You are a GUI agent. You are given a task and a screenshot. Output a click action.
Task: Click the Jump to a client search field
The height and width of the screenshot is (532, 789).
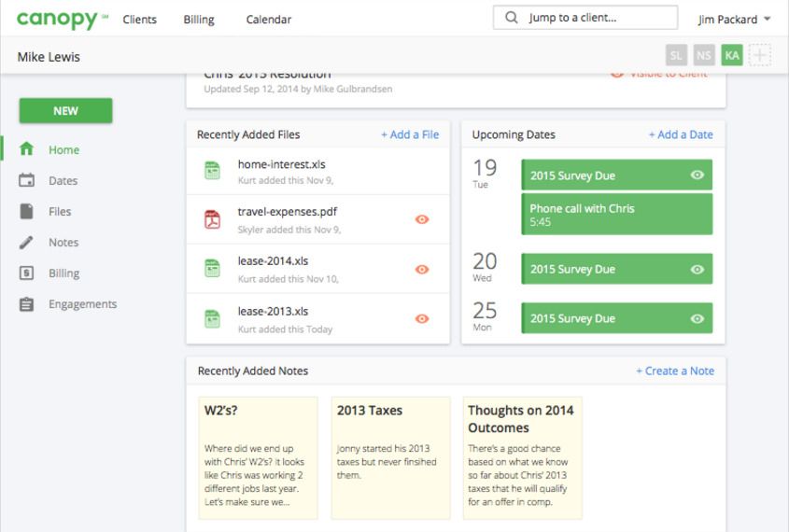pos(585,18)
